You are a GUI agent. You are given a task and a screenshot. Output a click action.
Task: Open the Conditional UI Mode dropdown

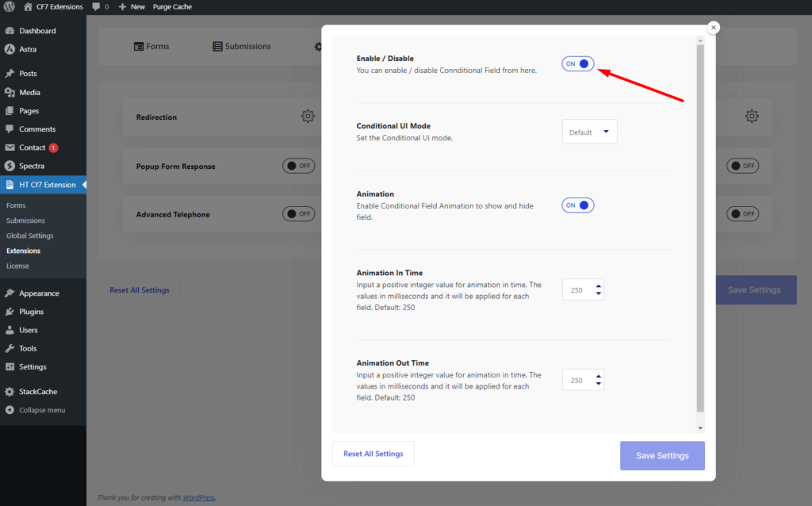pyautogui.click(x=589, y=132)
